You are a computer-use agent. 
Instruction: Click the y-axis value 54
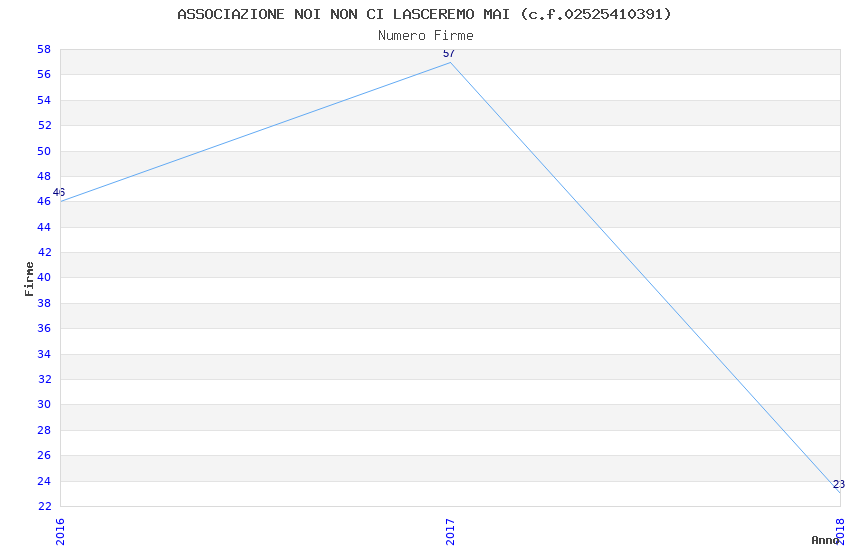click(x=44, y=100)
